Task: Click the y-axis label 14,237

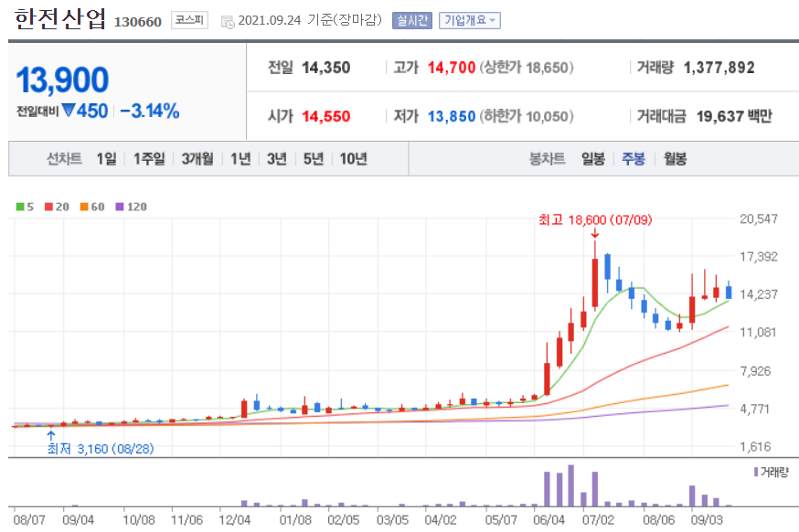Action: pos(759,294)
